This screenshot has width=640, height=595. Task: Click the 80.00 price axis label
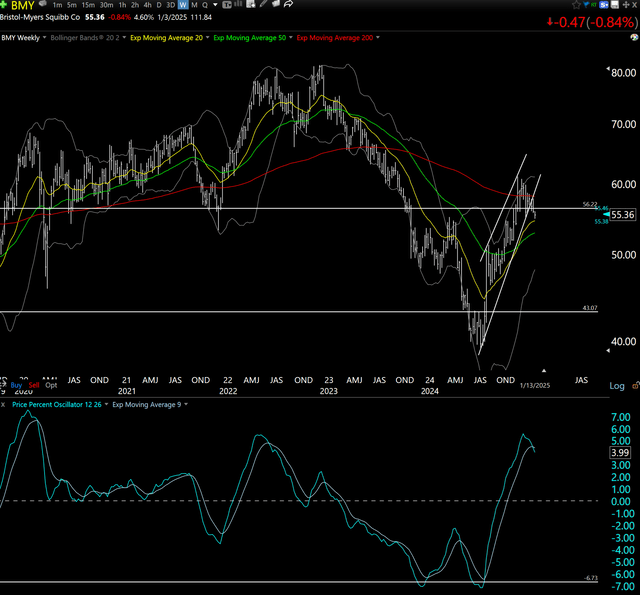click(624, 73)
